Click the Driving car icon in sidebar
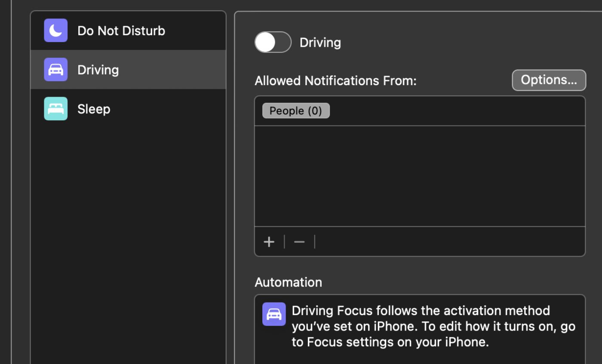Screen dimensions: 602x364 point(55,70)
